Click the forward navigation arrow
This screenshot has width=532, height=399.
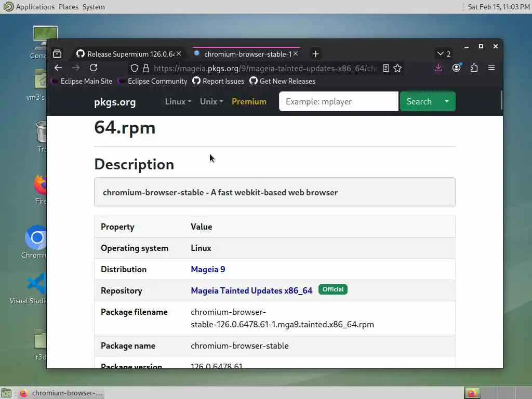(x=76, y=68)
